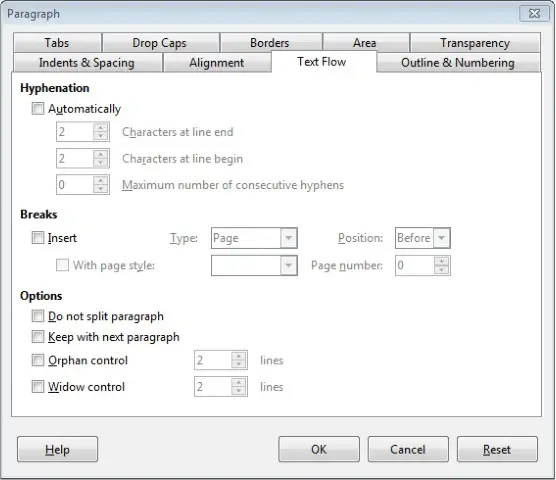The width and height of the screenshot is (556, 480).
Task: Click the Widow control lines field
Action: tap(221, 386)
